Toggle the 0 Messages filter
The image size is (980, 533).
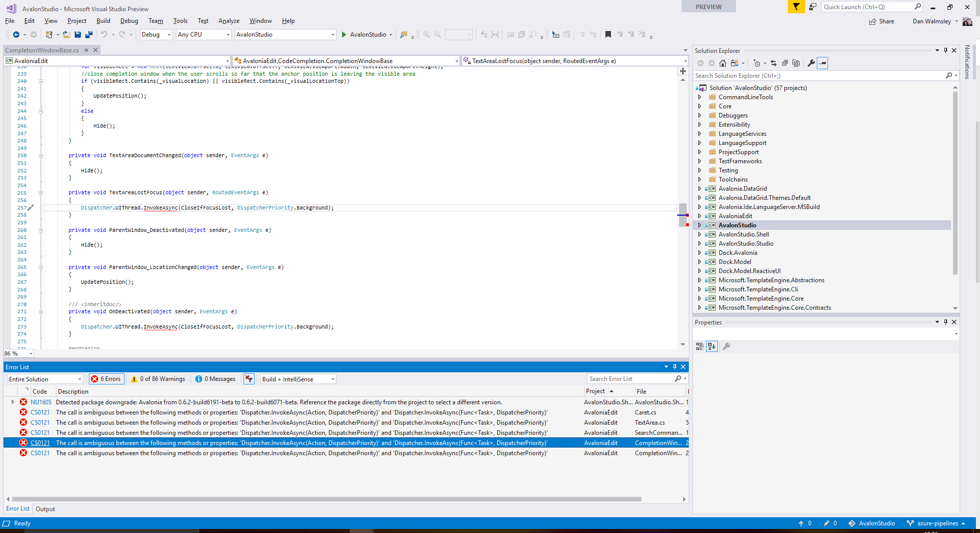coord(216,379)
